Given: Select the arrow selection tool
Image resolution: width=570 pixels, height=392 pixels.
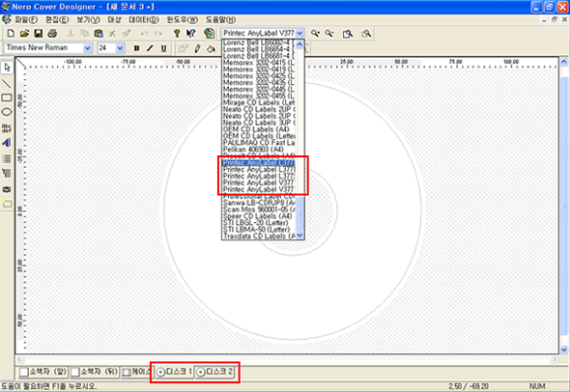Looking at the screenshot, I should click(x=7, y=68).
